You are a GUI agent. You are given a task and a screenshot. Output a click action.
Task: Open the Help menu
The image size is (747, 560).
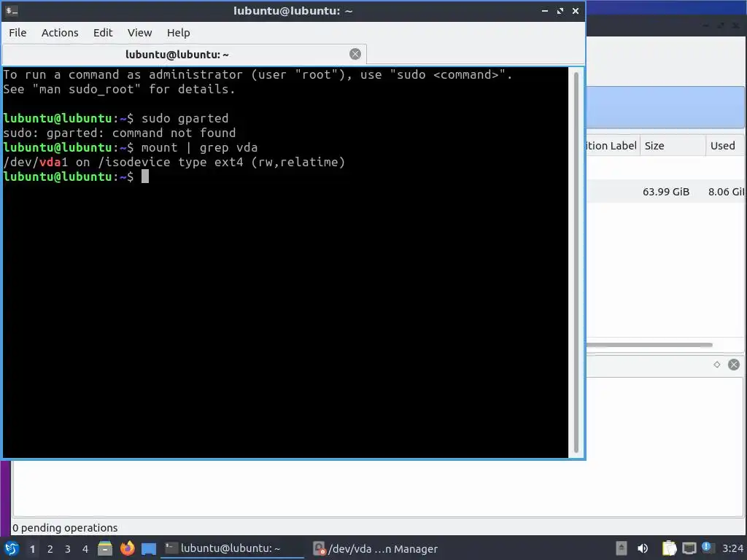[x=178, y=33]
